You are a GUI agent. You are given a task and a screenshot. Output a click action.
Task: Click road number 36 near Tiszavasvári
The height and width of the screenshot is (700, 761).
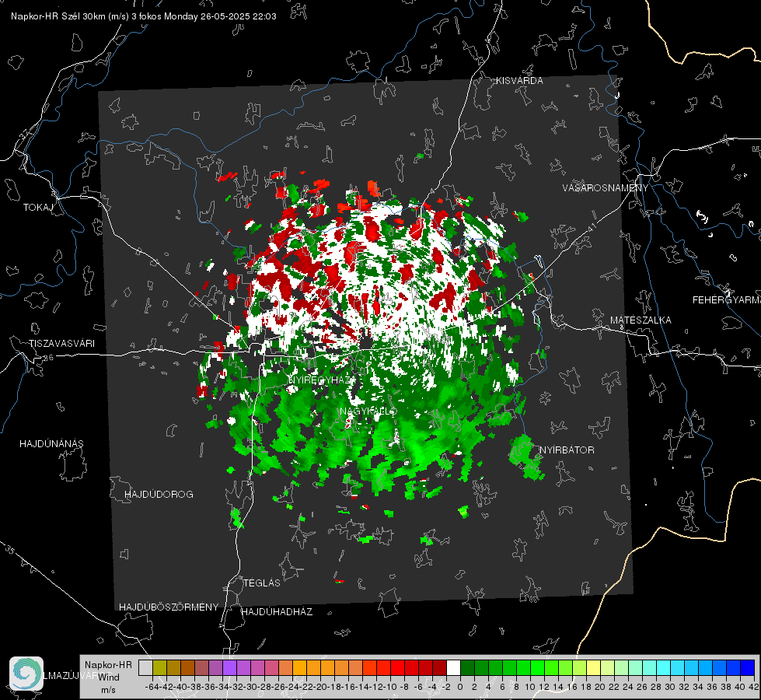[48, 358]
